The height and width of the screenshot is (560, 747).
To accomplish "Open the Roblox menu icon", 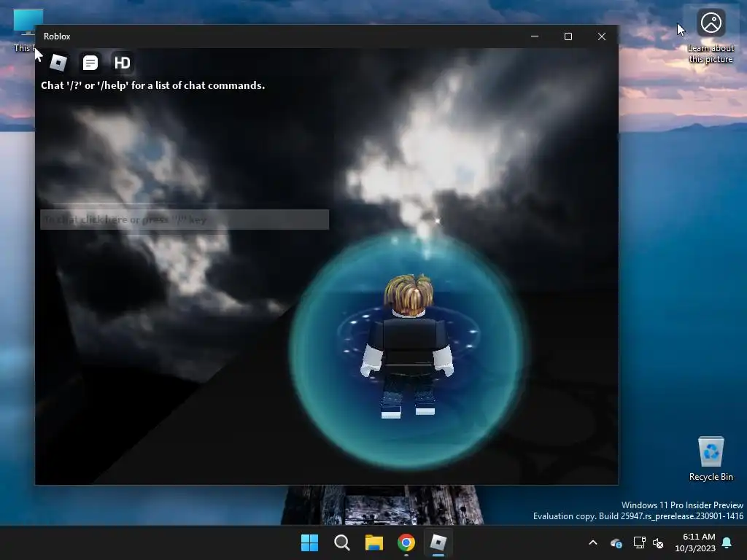I will click(x=58, y=63).
